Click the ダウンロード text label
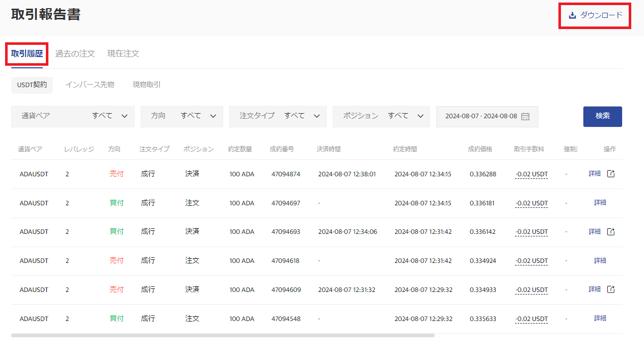The height and width of the screenshot is (347, 644). pyautogui.click(x=601, y=15)
